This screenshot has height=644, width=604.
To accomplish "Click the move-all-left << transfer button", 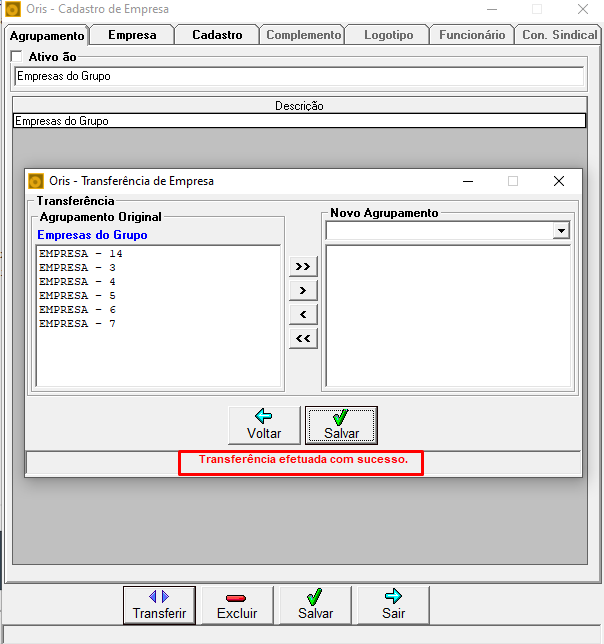I will (303, 338).
